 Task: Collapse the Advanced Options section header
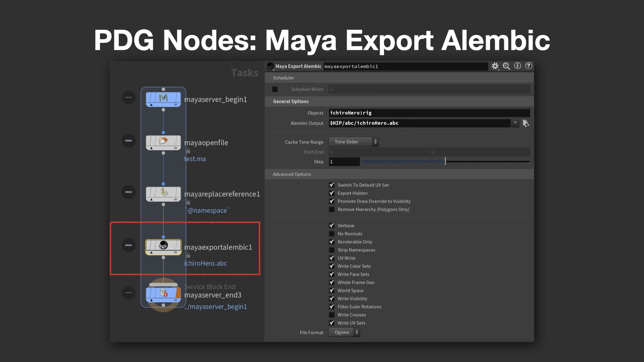[x=399, y=174]
